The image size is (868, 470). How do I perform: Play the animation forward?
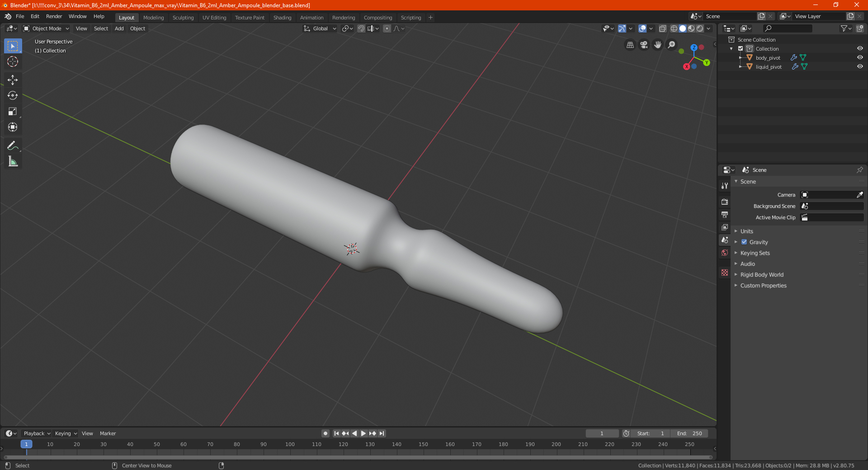click(x=363, y=433)
